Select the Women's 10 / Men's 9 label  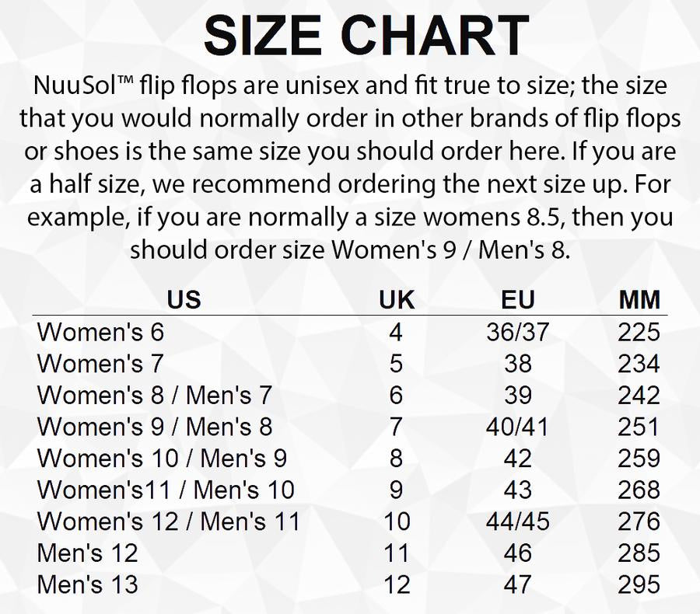pyautogui.click(x=162, y=459)
